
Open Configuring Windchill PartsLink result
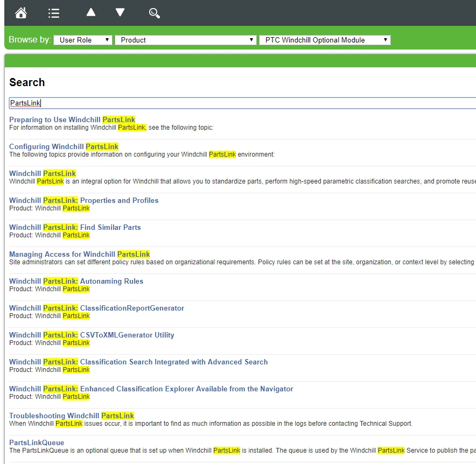pyautogui.click(x=64, y=146)
